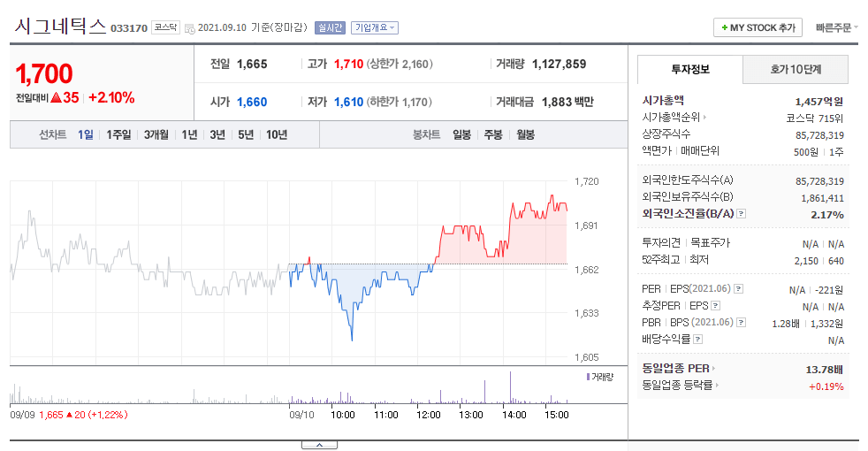Click the 거래대금 value 1,883 백만
Image resolution: width=868 pixels, height=451 pixels.
coord(567,102)
